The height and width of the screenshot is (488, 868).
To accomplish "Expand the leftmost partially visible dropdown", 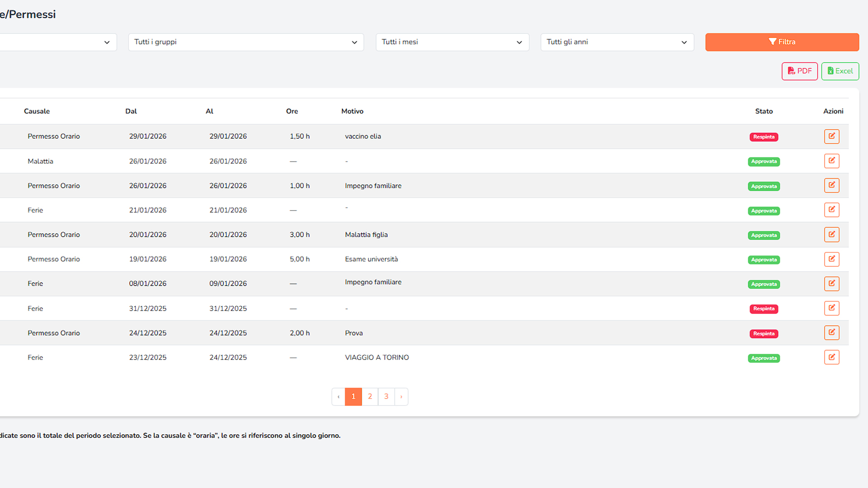I will 59,42.
